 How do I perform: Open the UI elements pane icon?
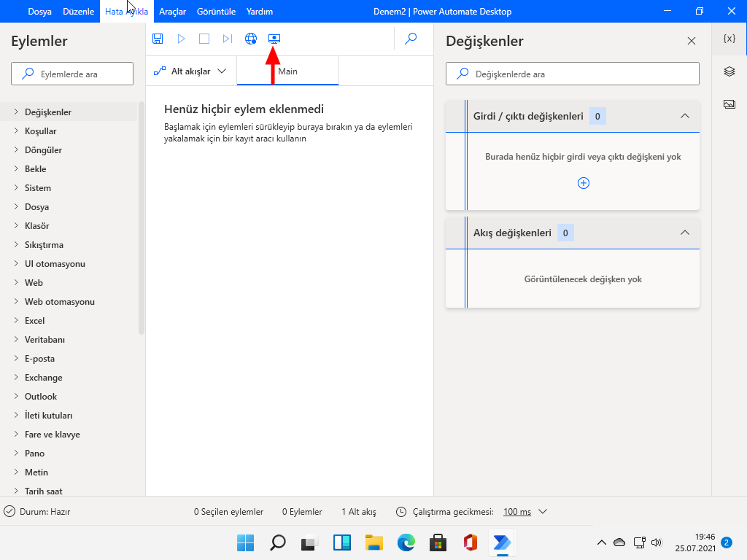[728, 71]
